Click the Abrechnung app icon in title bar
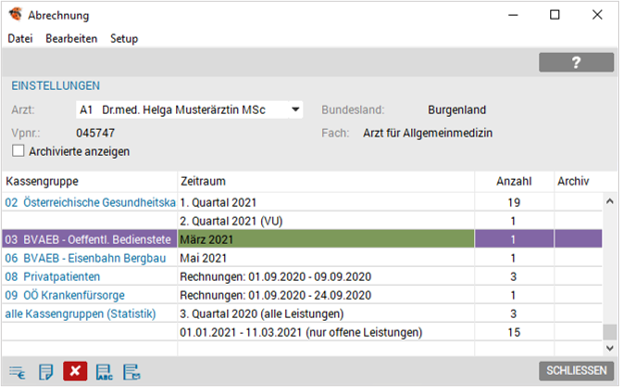Screen dimensions: 620x387 16,14
